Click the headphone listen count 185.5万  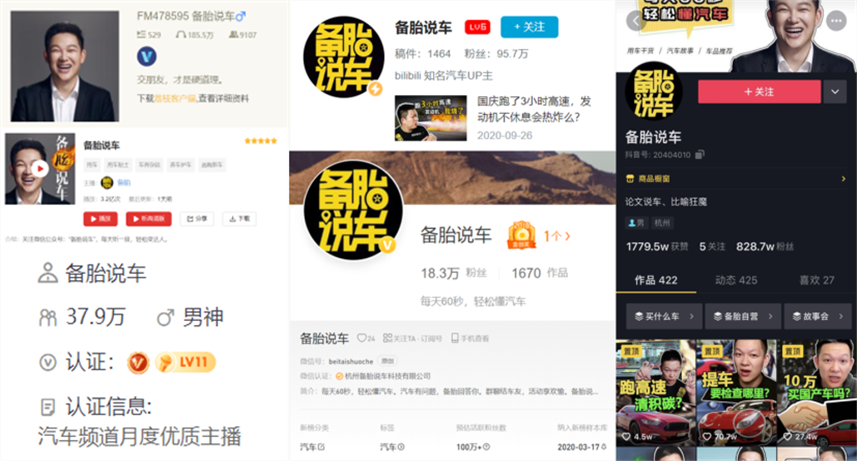point(195,35)
